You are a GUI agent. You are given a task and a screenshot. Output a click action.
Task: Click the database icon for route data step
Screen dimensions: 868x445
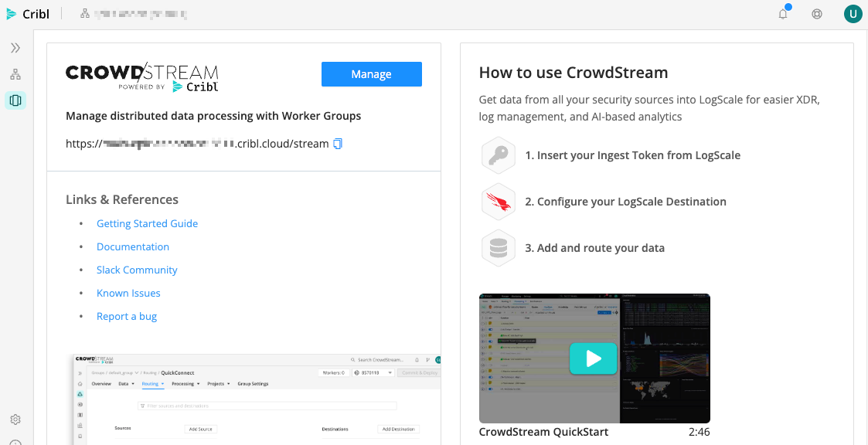(499, 248)
